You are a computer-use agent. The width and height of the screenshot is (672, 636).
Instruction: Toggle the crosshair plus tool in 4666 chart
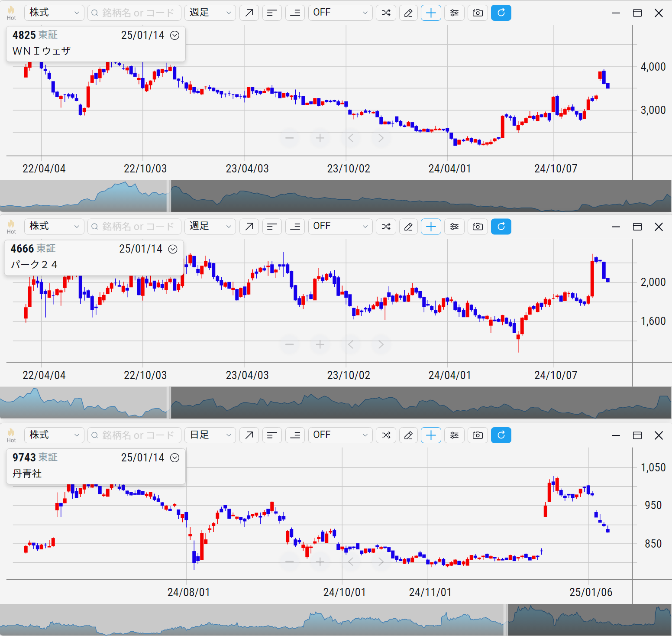[x=431, y=227]
